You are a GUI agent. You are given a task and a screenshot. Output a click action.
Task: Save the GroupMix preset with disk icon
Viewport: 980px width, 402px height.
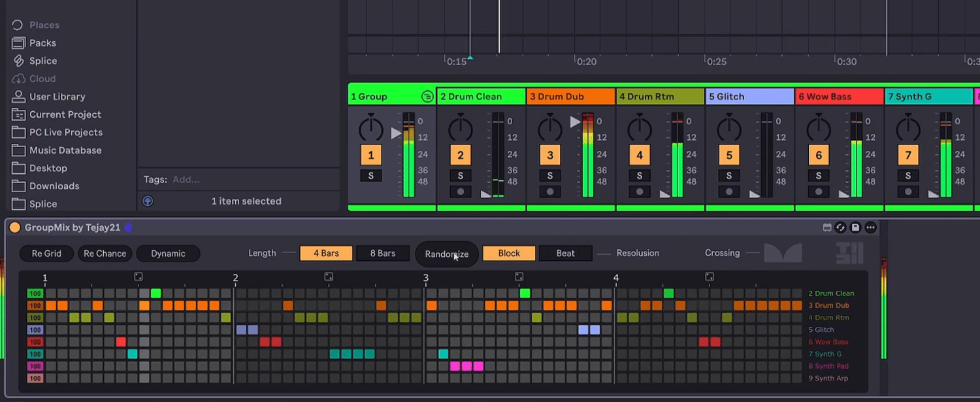pyautogui.click(x=855, y=227)
